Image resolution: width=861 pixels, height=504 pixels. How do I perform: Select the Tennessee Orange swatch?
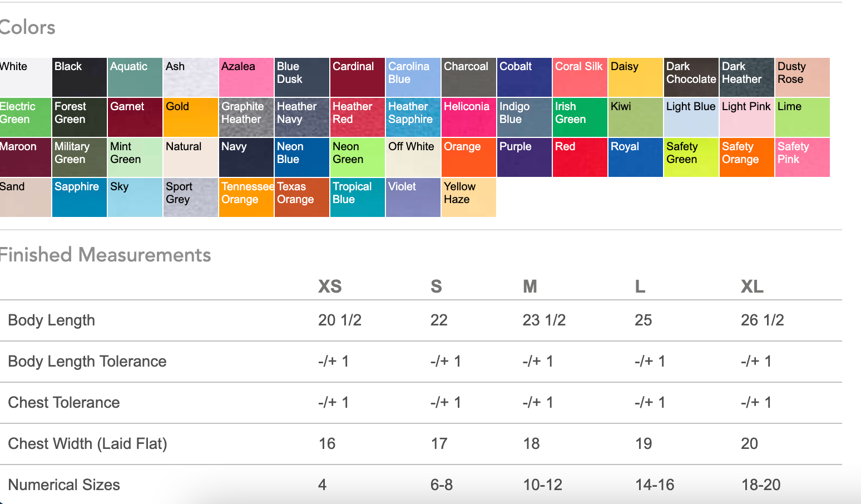[246, 197]
